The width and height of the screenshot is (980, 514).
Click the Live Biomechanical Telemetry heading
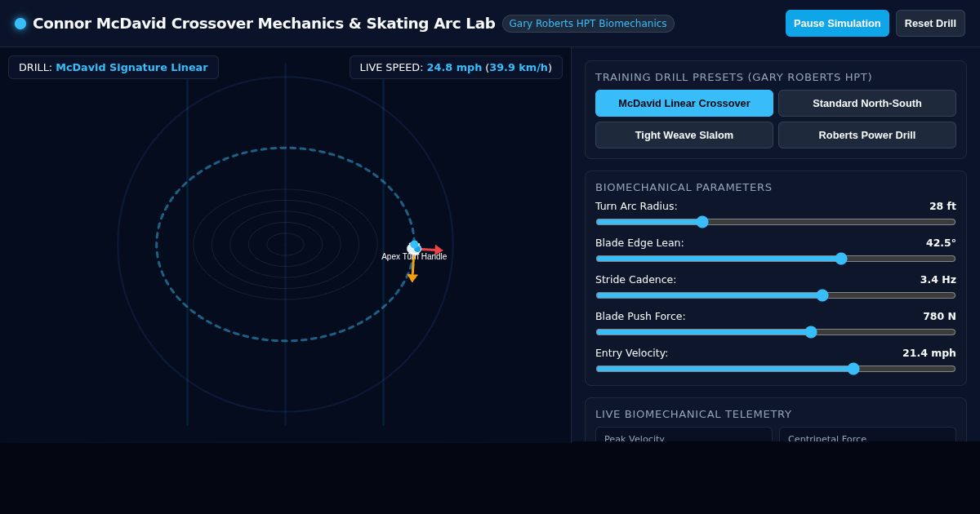pyautogui.click(x=693, y=414)
